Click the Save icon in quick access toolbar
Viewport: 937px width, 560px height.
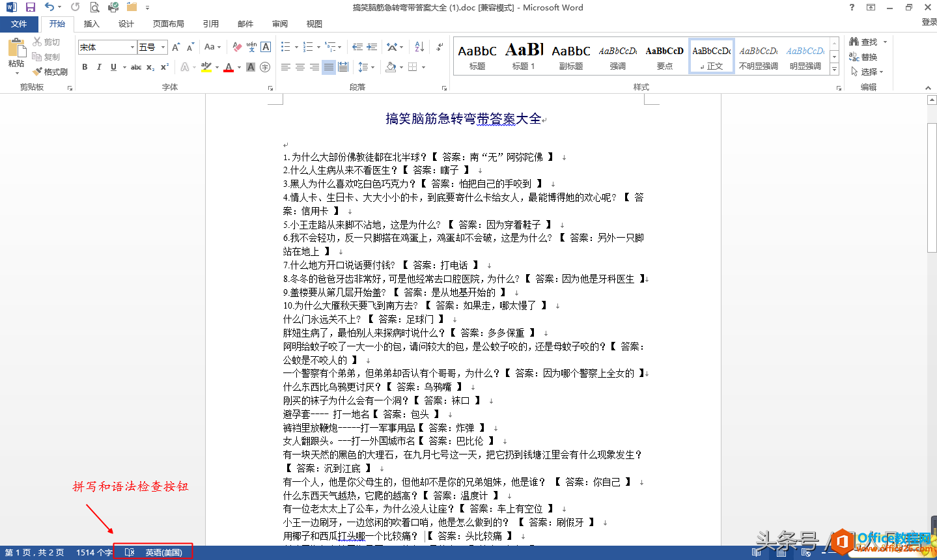point(30,7)
